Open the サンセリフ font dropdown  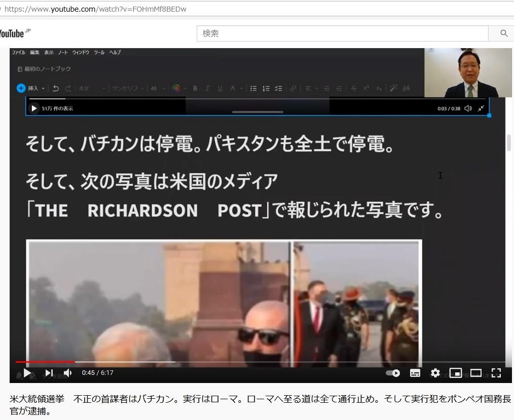pos(128,88)
